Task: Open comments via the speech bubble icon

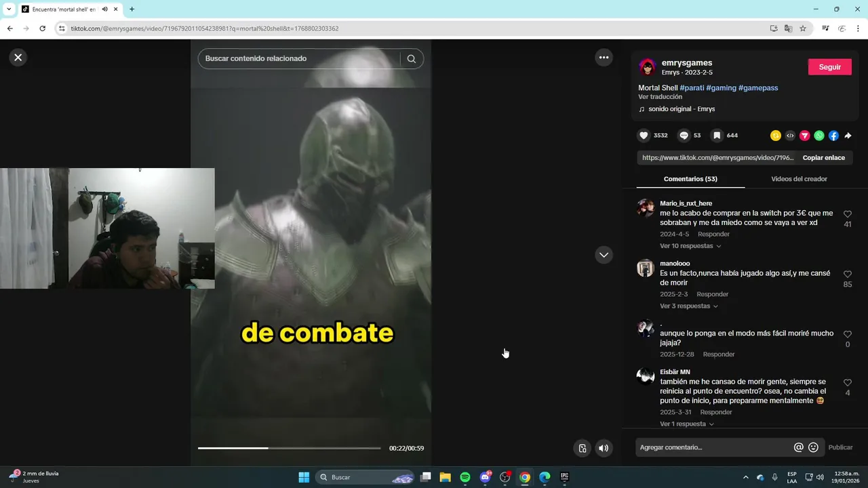Action: 684,136
